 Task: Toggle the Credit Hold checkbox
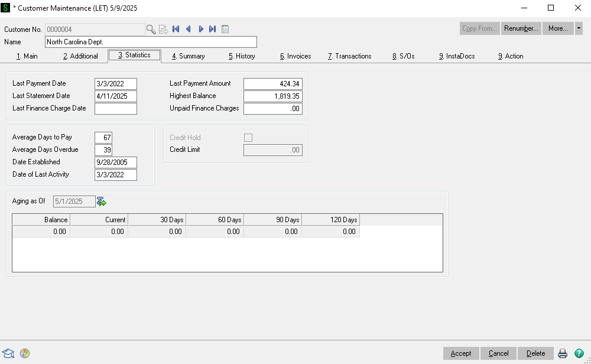coord(248,138)
